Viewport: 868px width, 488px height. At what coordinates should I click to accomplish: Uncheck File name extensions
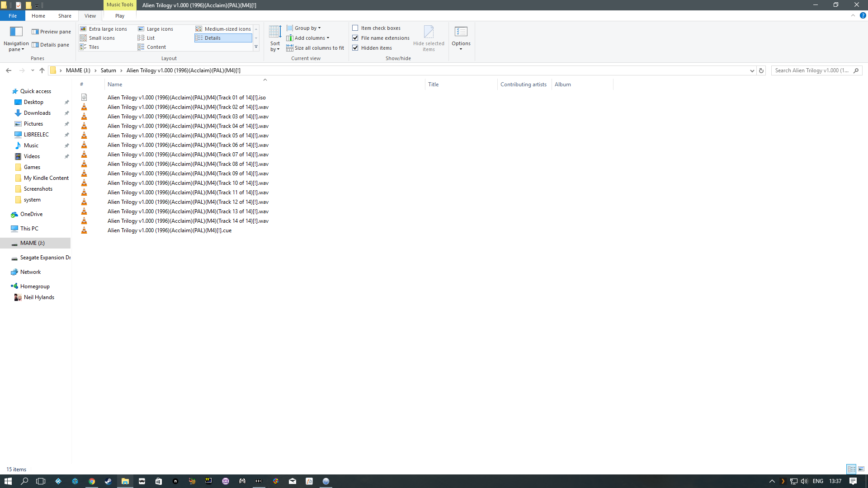(355, 38)
